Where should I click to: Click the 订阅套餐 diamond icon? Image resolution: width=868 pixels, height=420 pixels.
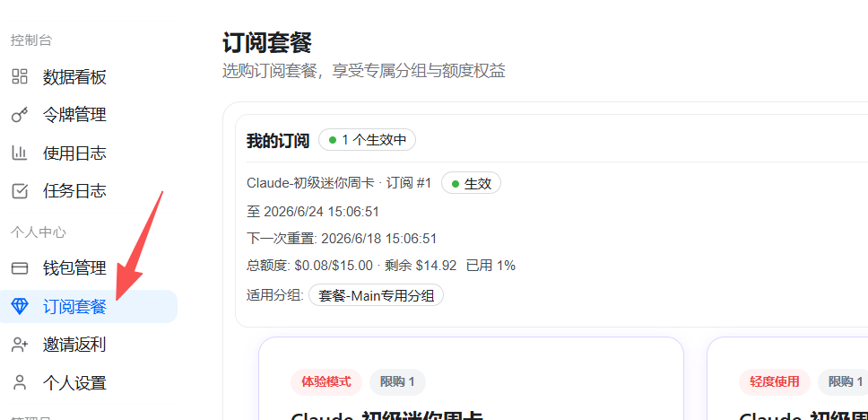point(20,306)
